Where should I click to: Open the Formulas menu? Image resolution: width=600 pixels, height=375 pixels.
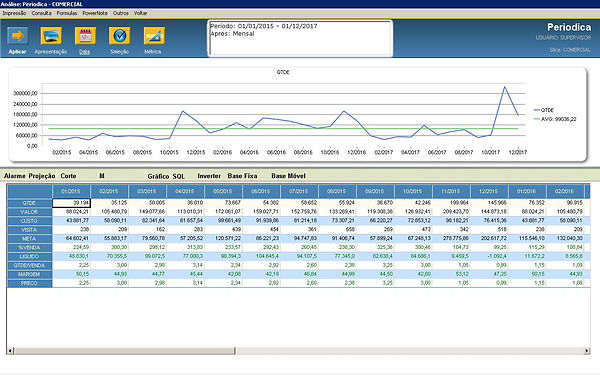(x=67, y=13)
